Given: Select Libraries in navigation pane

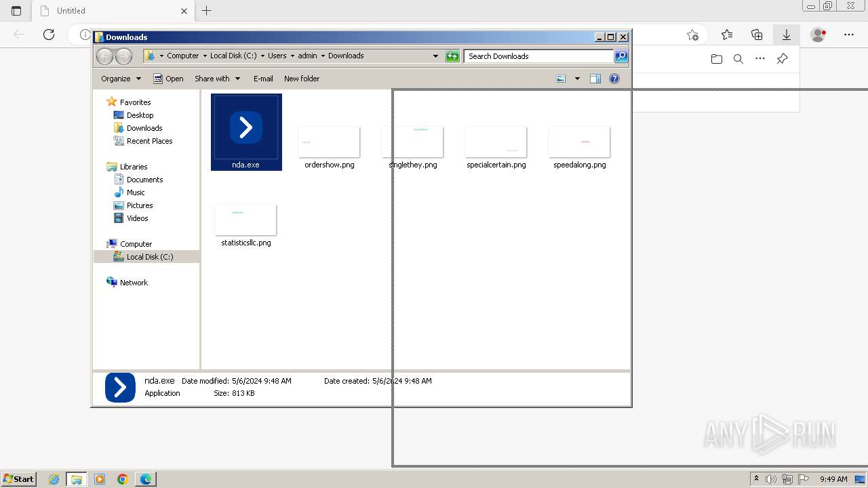Looking at the screenshot, I should (134, 167).
